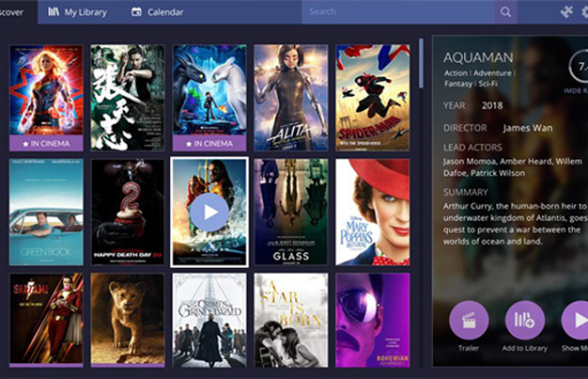588x379 pixels.
Task: Click the summary text about Arthur Curry
Action: click(516, 224)
